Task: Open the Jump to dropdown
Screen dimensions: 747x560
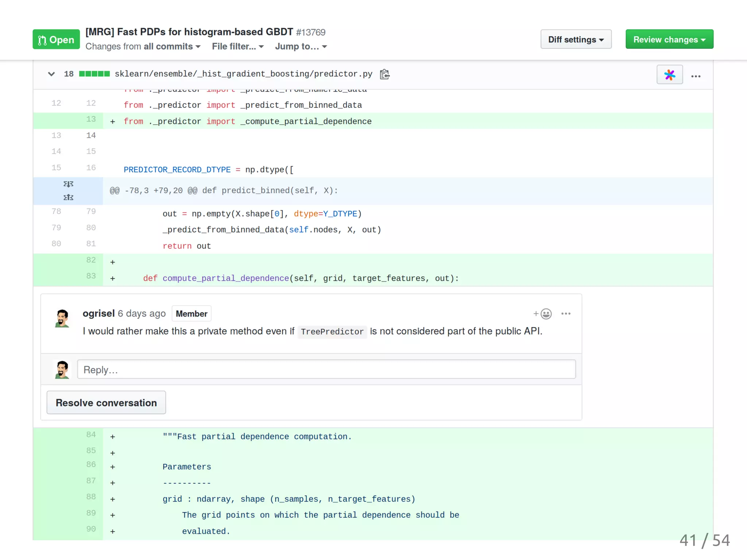Action: [x=301, y=47]
